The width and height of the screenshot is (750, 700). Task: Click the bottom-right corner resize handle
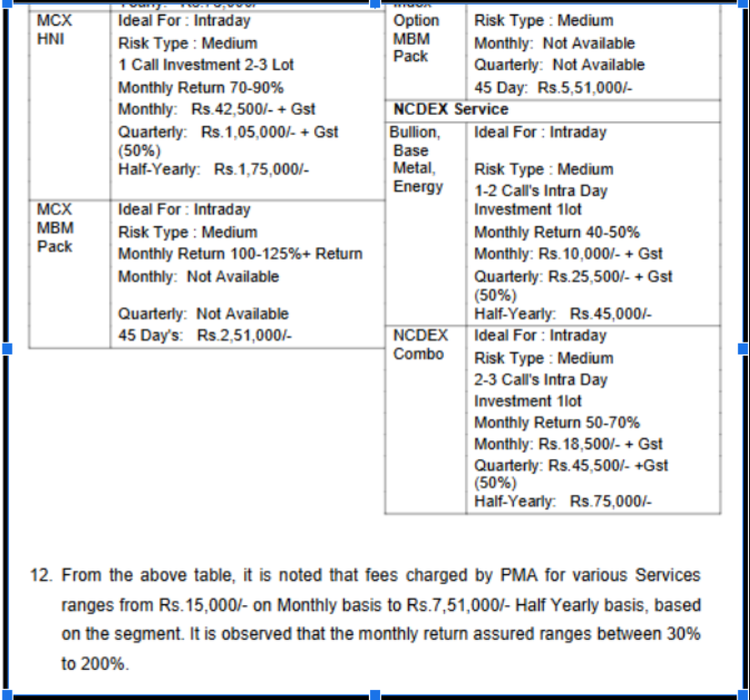743,695
